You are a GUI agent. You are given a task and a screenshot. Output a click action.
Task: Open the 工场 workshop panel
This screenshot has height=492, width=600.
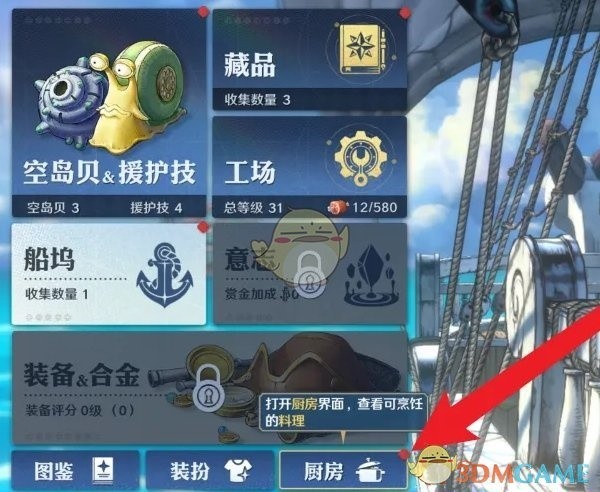tap(310, 167)
